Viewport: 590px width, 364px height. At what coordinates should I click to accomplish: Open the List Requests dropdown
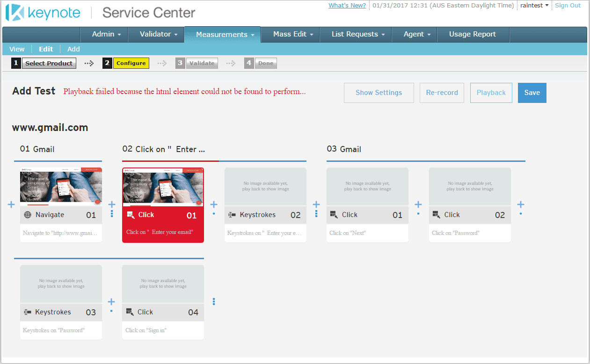358,34
